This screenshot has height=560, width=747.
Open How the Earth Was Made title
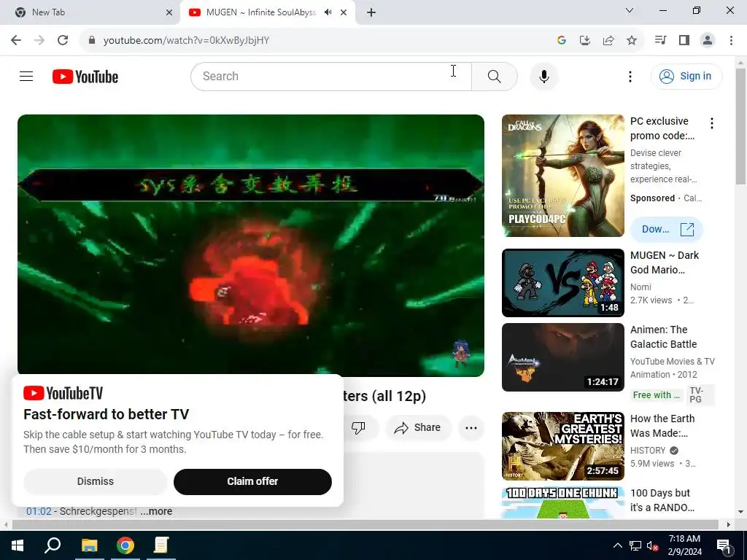tap(662, 426)
